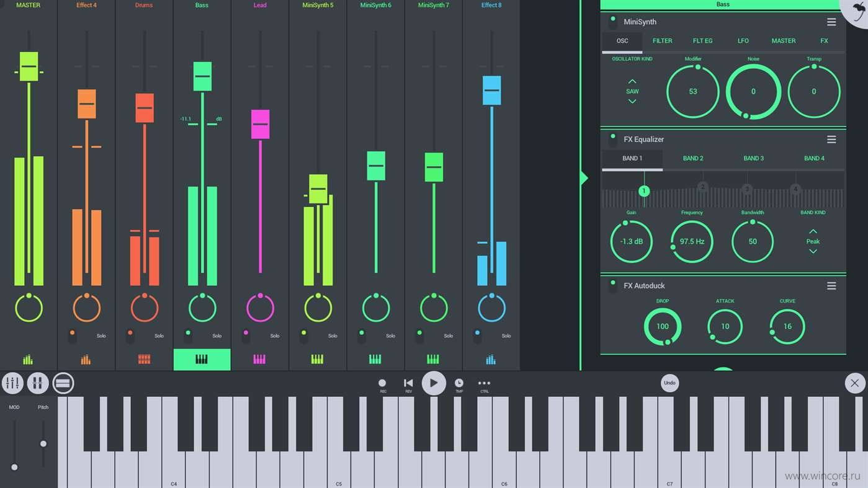Open the FX Equalizer module hamburger menu
Image resolution: width=868 pixels, height=488 pixels.
pyautogui.click(x=831, y=140)
